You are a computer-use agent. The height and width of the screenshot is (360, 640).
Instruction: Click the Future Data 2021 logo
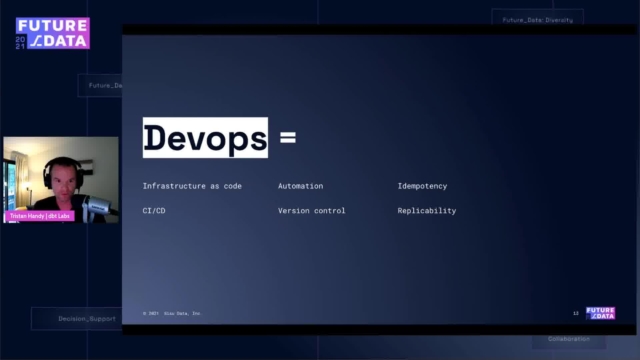(x=53, y=33)
